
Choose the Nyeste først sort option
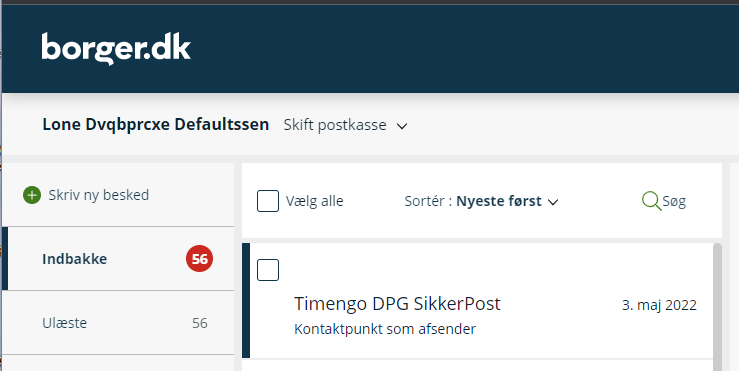click(x=499, y=201)
